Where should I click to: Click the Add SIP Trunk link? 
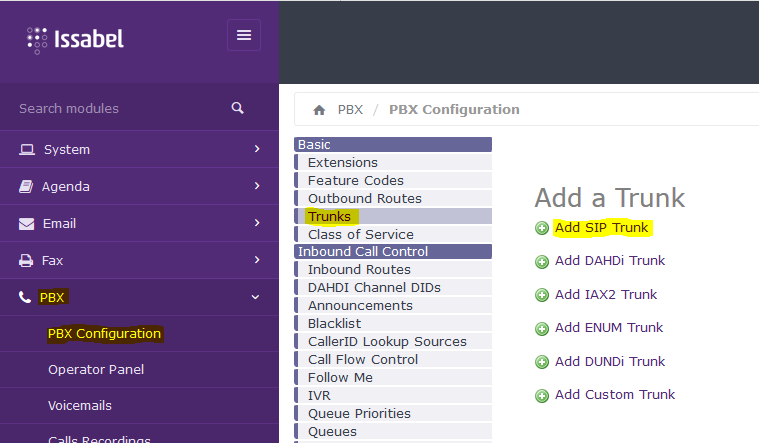(x=601, y=228)
